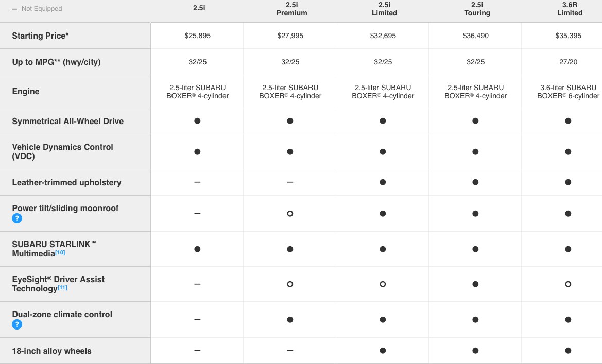The image size is (602, 364).
Task: Open footnote 10 beside STARLINK Multimedia
Action: coord(60,253)
